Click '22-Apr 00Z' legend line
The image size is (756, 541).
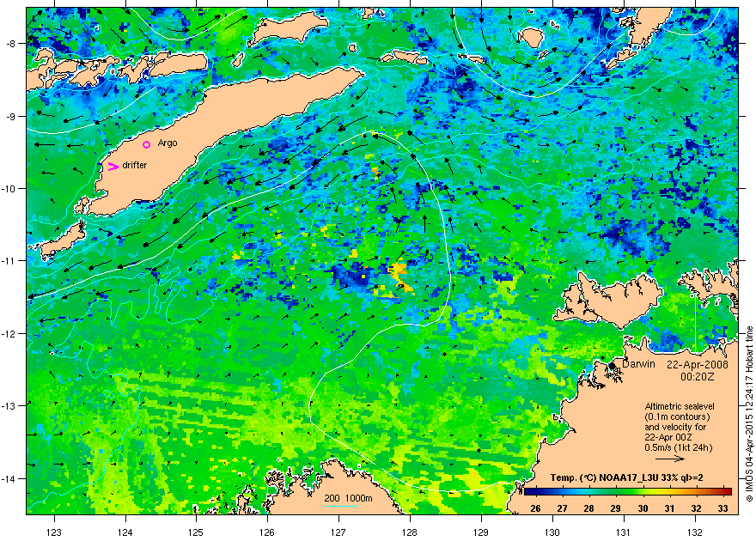coord(668,437)
